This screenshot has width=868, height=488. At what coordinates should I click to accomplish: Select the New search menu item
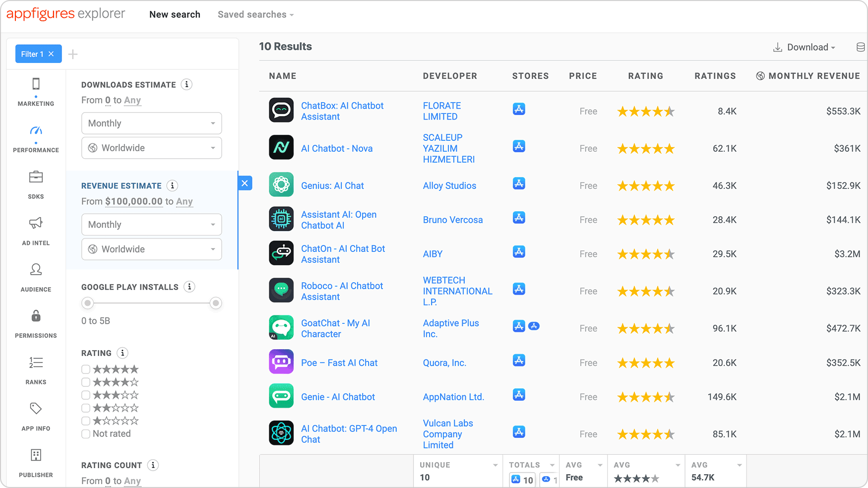click(175, 14)
